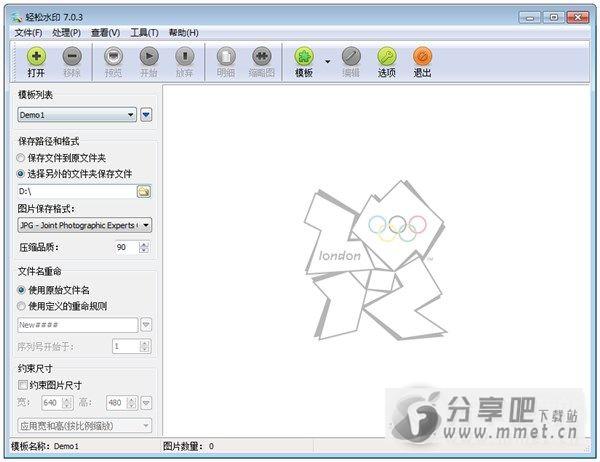This screenshot has width=600, height=462.
Task: Switch to 缩略图 (Thumbnails) view icon
Action: [x=262, y=57]
